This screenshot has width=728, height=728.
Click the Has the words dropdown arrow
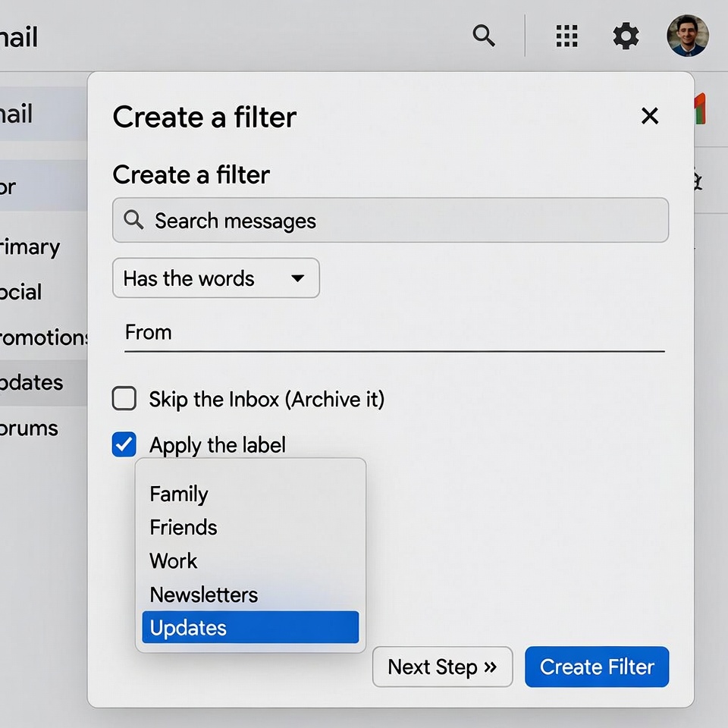[x=298, y=278]
